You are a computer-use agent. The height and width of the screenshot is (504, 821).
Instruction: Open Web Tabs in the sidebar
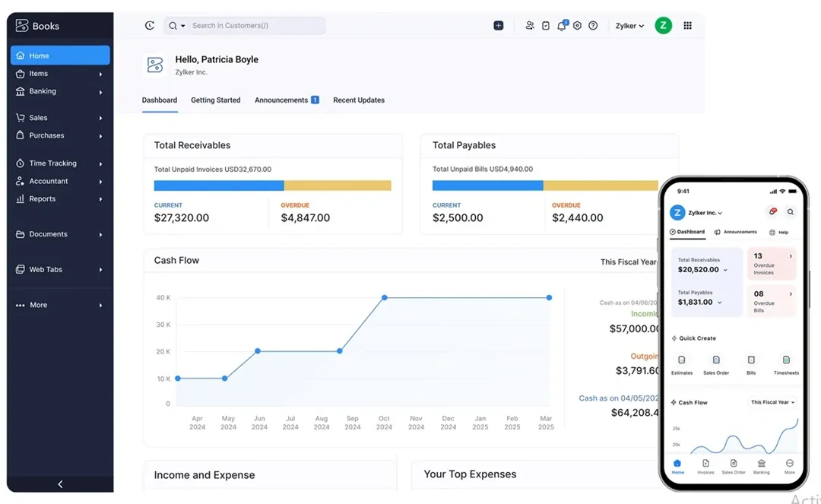60,270
